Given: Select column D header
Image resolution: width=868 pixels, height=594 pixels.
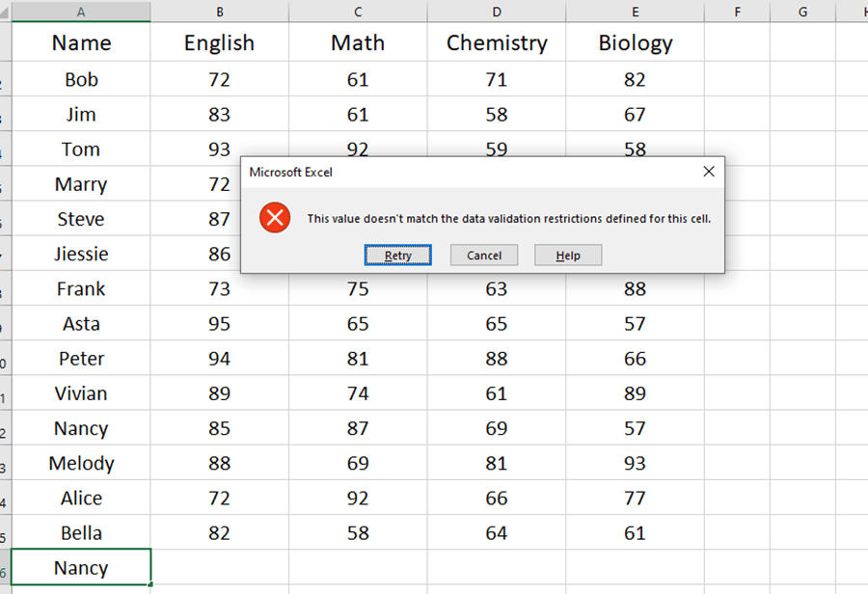Looking at the screenshot, I should pyautogui.click(x=497, y=12).
